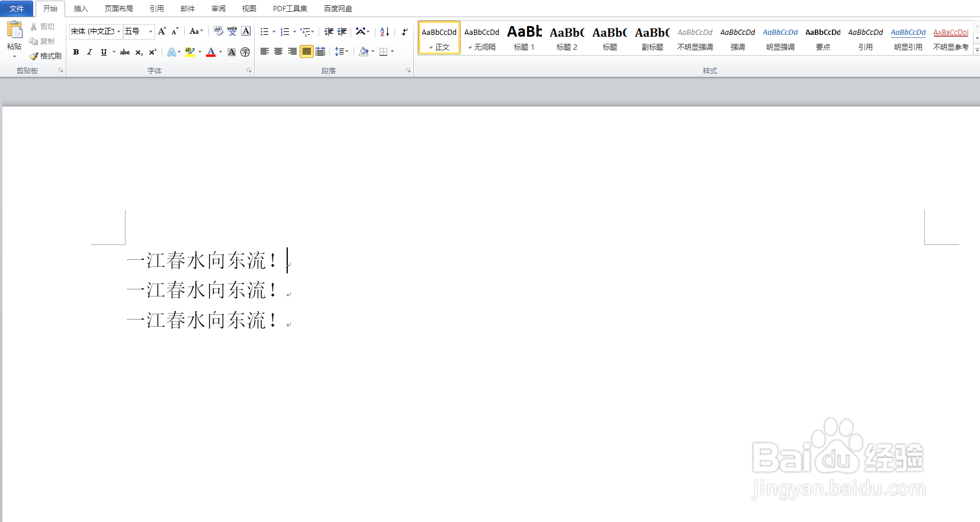Open the font size dropdown
The width and height of the screenshot is (980, 522).
(150, 31)
